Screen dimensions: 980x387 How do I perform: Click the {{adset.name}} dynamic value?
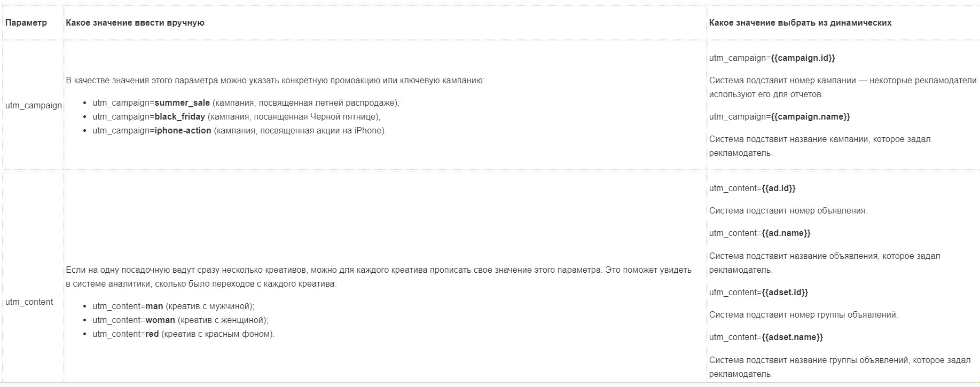point(792,337)
